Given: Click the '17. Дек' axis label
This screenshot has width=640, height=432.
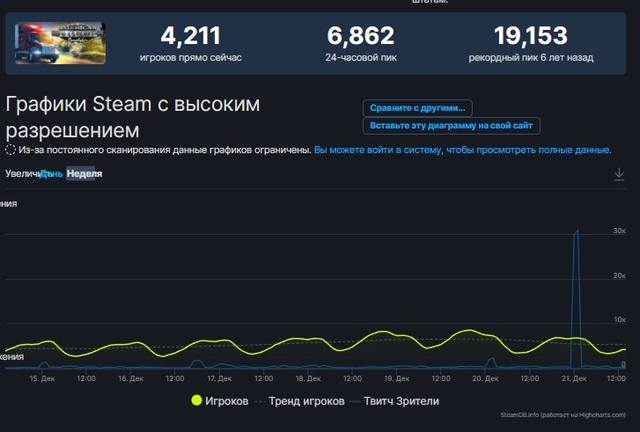Looking at the screenshot, I should [x=219, y=379].
